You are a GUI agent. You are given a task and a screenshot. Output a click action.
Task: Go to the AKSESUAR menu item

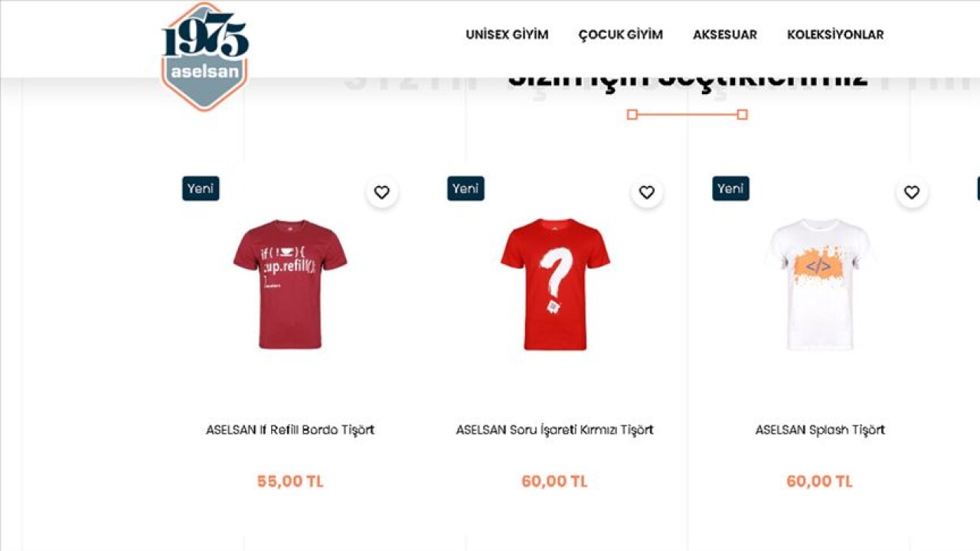click(725, 34)
